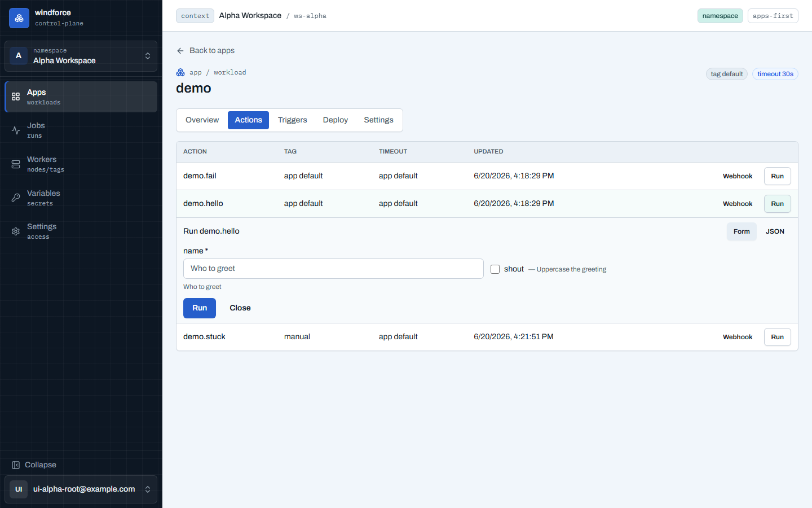Focus the name input field
Image resolution: width=812 pixels, height=508 pixels.
point(333,269)
